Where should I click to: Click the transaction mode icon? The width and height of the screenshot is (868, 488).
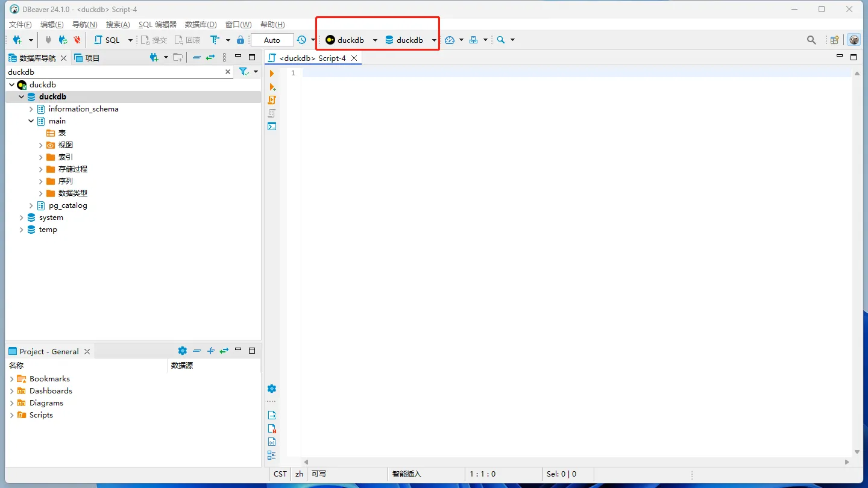click(x=215, y=40)
